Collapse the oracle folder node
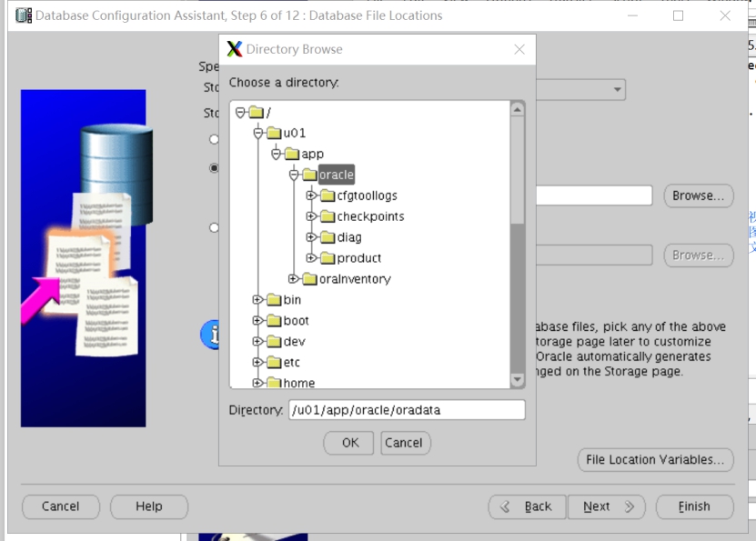This screenshot has width=756, height=541. (294, 175)
